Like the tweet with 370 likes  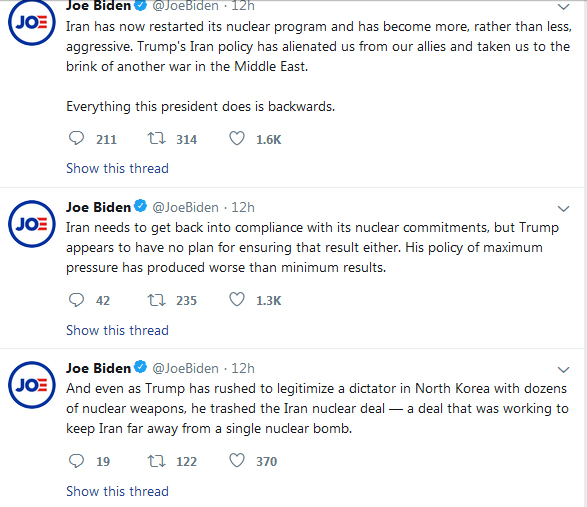pyautogui.click(x=237, y=461)
